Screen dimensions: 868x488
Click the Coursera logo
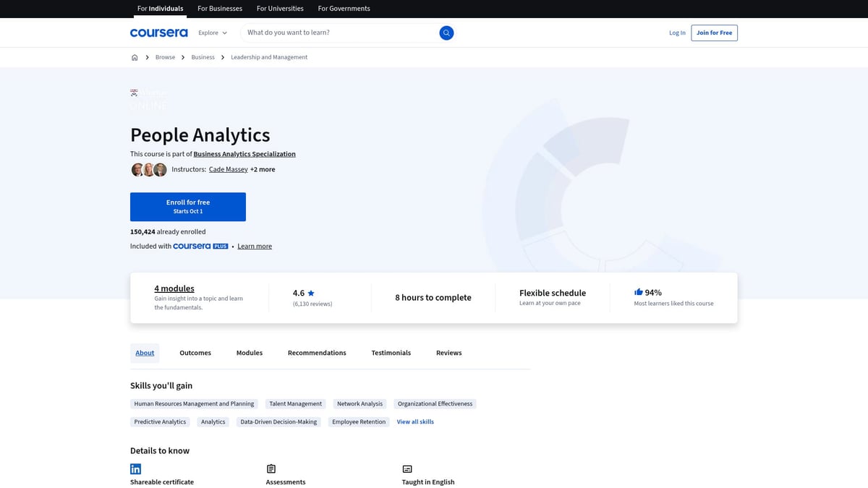pos(158,33)
